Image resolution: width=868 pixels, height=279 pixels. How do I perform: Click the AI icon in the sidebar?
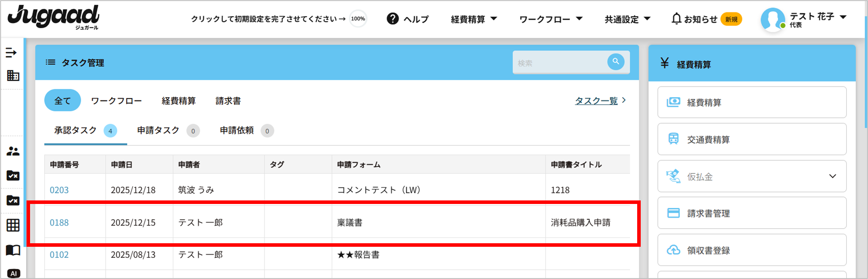(13, 273)
